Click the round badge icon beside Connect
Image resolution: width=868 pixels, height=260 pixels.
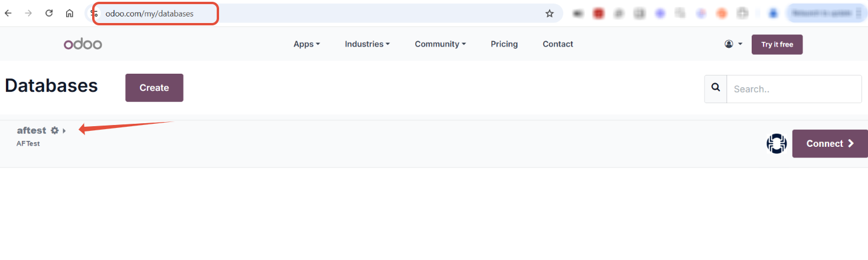(776, 143)
